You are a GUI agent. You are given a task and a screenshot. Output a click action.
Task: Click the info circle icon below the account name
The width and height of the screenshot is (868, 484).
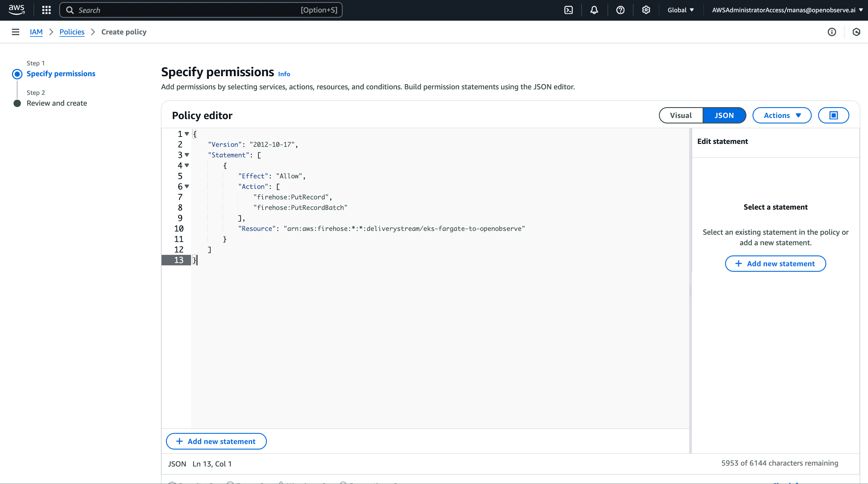click(832, 32)
